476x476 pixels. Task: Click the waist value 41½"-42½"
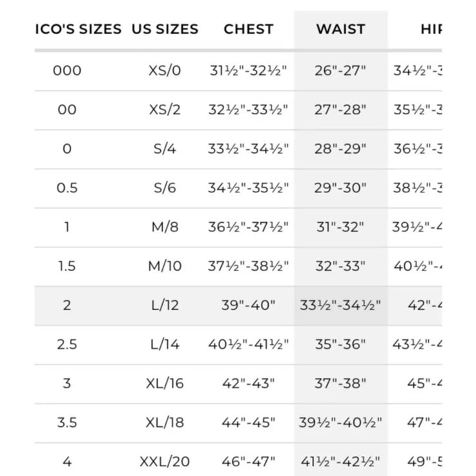(x=340, y=462)
